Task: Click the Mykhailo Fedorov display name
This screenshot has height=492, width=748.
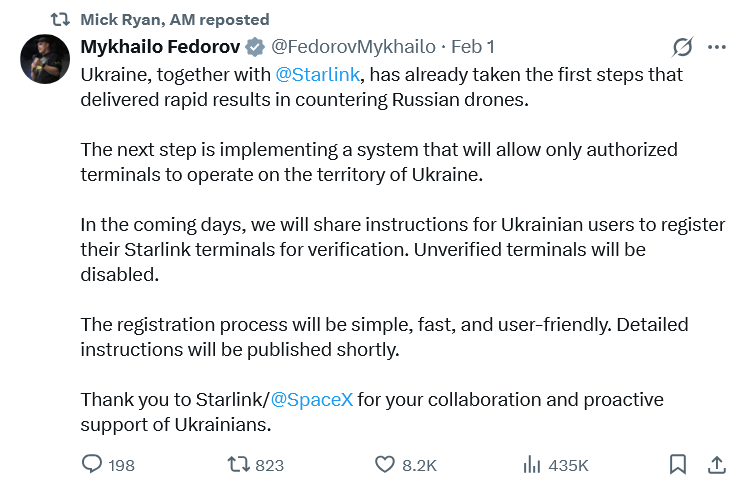Action: (x=160, y=47)
